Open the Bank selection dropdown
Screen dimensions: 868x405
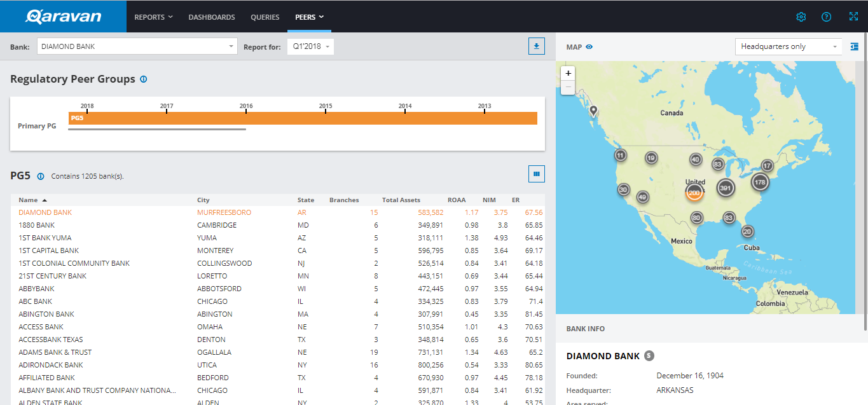pyautogui.click(x=137, y=46)
